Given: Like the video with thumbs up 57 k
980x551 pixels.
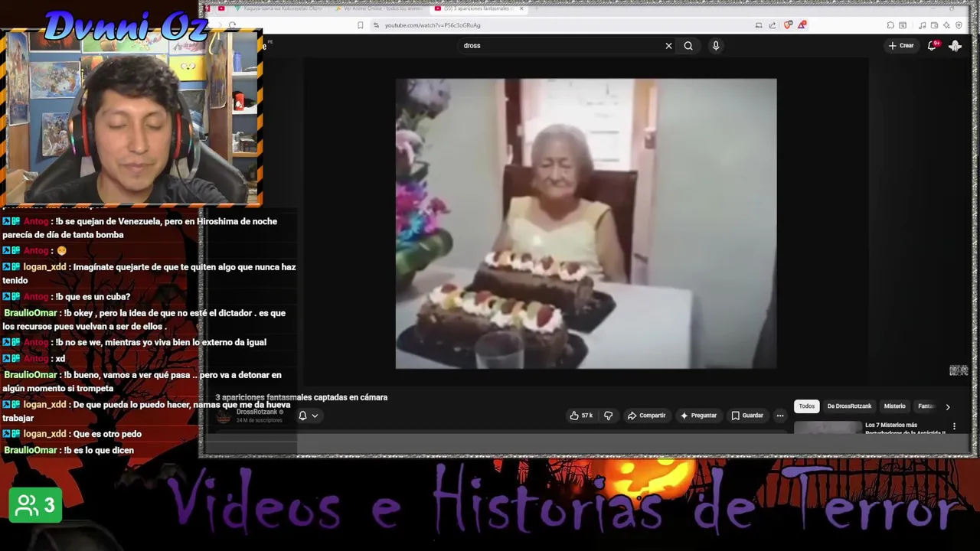Looking at the screenshot, I should (x=581, y=416).
